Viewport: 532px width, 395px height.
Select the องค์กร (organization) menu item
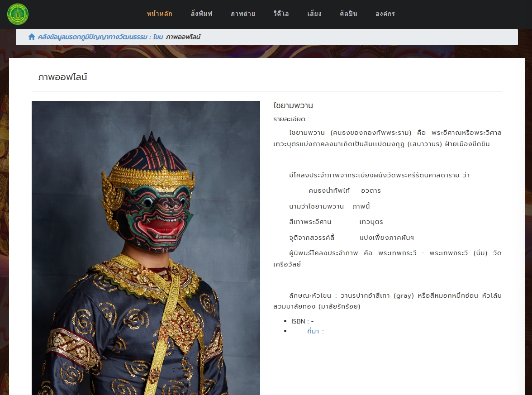coord(385,14)
